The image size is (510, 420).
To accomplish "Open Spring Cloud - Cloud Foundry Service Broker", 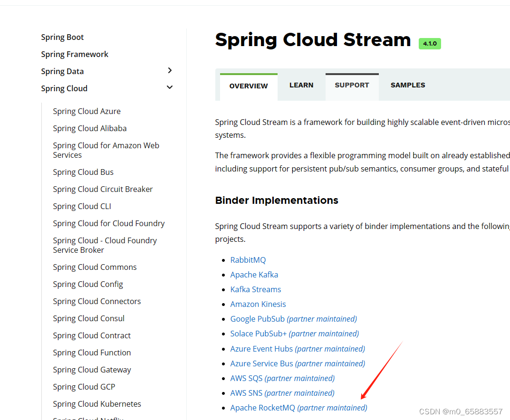I will [x=105, y=245].
